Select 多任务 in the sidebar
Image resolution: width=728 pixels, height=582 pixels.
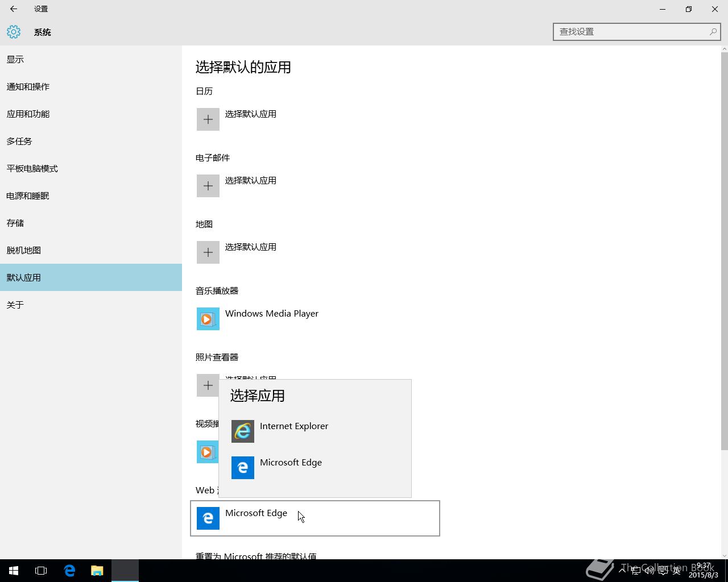pyautogui.click(x=91, y=141)
